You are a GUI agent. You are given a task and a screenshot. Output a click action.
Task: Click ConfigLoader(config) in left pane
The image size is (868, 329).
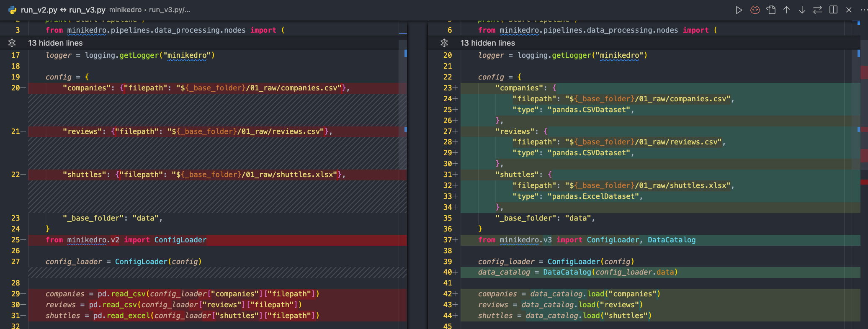point(158,262)
